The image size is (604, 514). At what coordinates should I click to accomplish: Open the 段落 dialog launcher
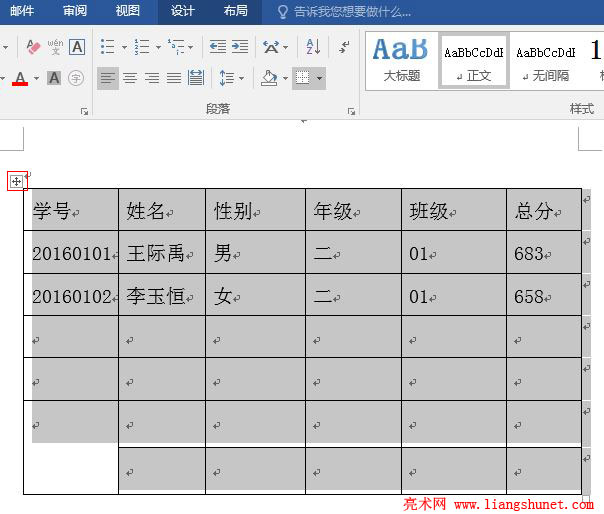point(351,112)
